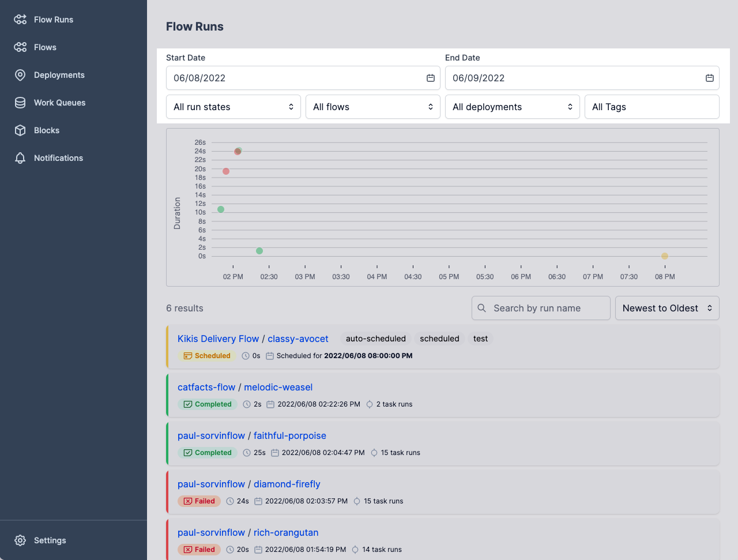Open Settings in sidebar

(50, 540)
